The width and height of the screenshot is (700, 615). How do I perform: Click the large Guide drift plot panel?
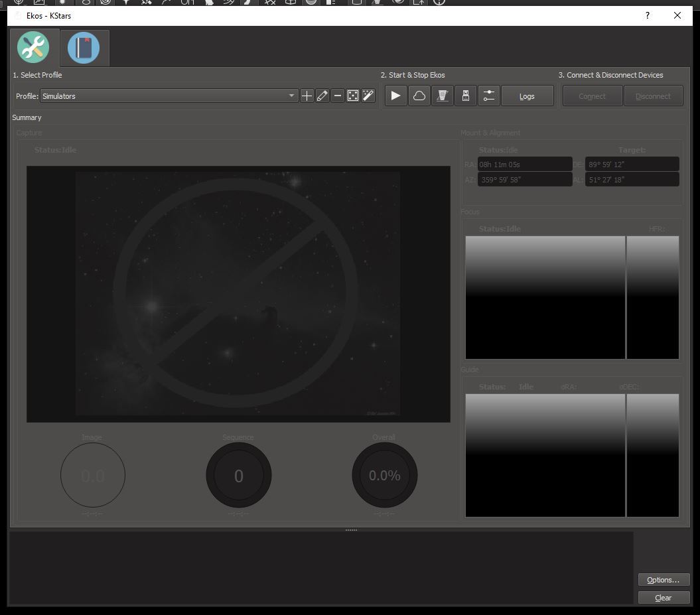pos(545,455)
